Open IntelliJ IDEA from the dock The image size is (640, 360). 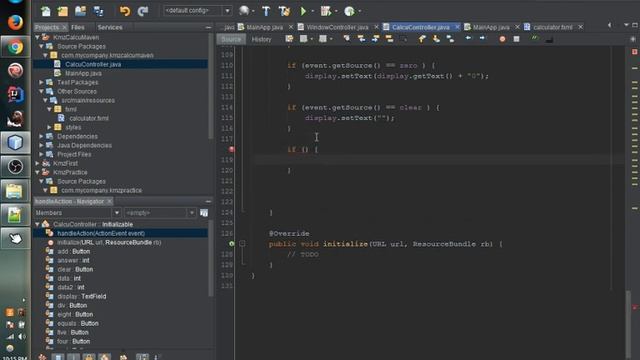[15, 94]
